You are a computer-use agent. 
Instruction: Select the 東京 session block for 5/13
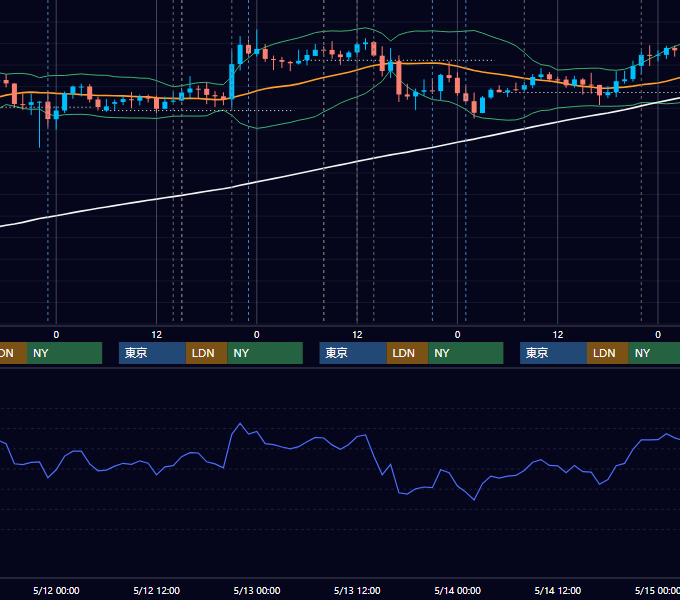click(x=353, y=353)
